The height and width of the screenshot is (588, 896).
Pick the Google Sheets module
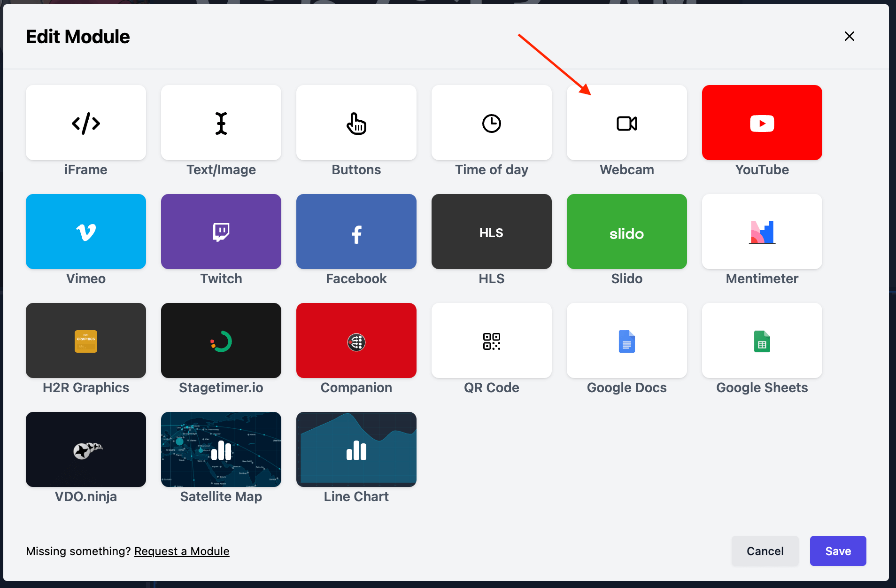pos(761,340)
